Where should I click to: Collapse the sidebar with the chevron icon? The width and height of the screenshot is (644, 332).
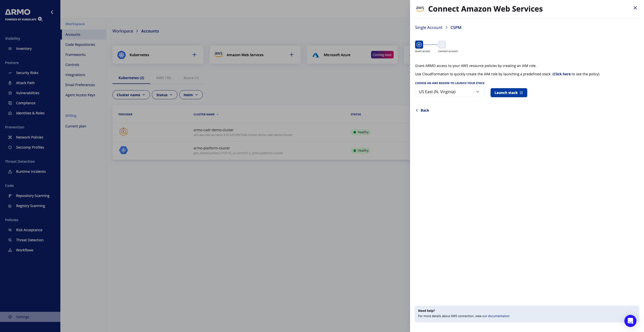[52, 12]
